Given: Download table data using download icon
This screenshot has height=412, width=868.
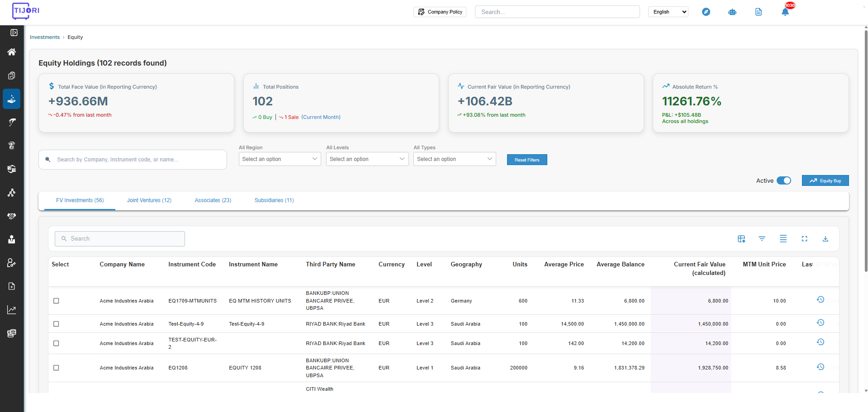Looking at the screenshot, I should point(825,239).
